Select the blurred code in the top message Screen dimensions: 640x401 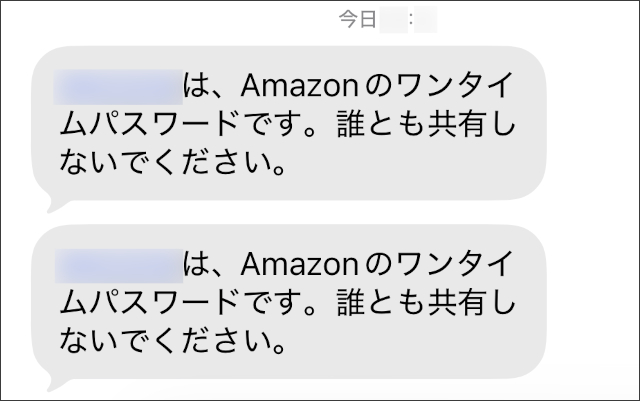coord(118,86)
